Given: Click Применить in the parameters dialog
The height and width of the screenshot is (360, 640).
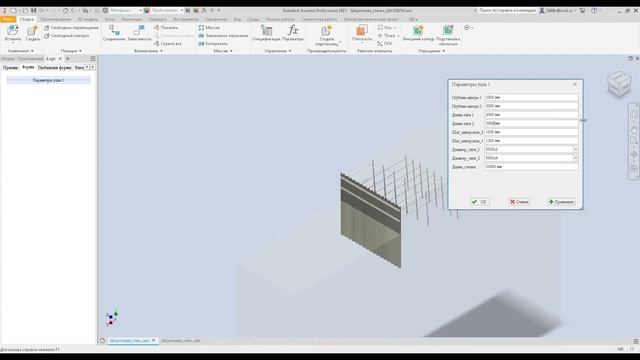Looking at the screenshot, I should pyautogui.click(x=561, y=202).
